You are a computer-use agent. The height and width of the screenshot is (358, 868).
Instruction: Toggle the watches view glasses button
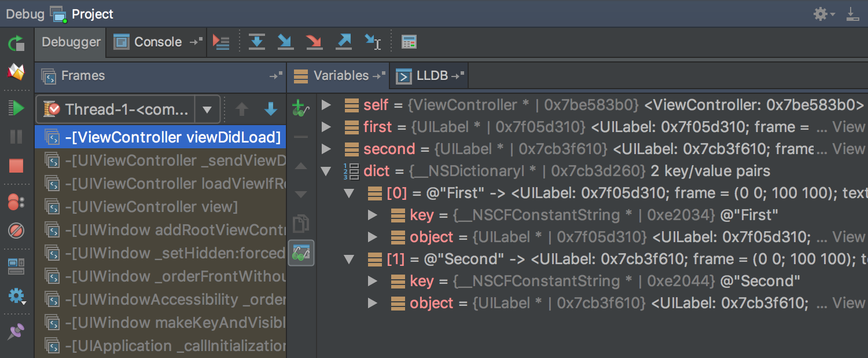pos(301,253)
